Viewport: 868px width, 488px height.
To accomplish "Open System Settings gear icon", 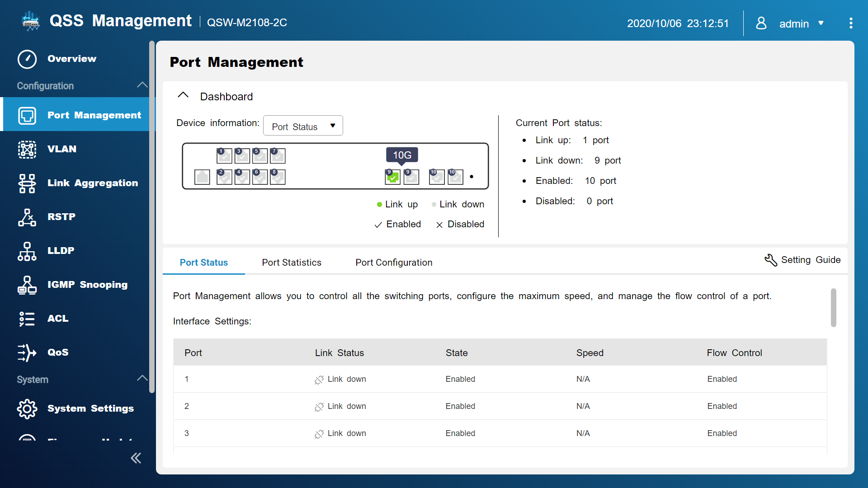I will [27, 408].
